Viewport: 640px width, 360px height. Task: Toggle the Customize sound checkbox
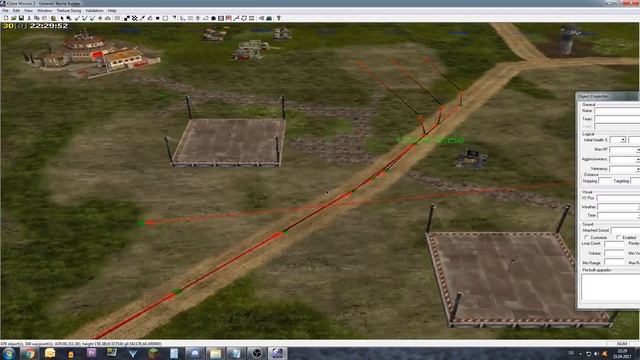pos(587,237)
